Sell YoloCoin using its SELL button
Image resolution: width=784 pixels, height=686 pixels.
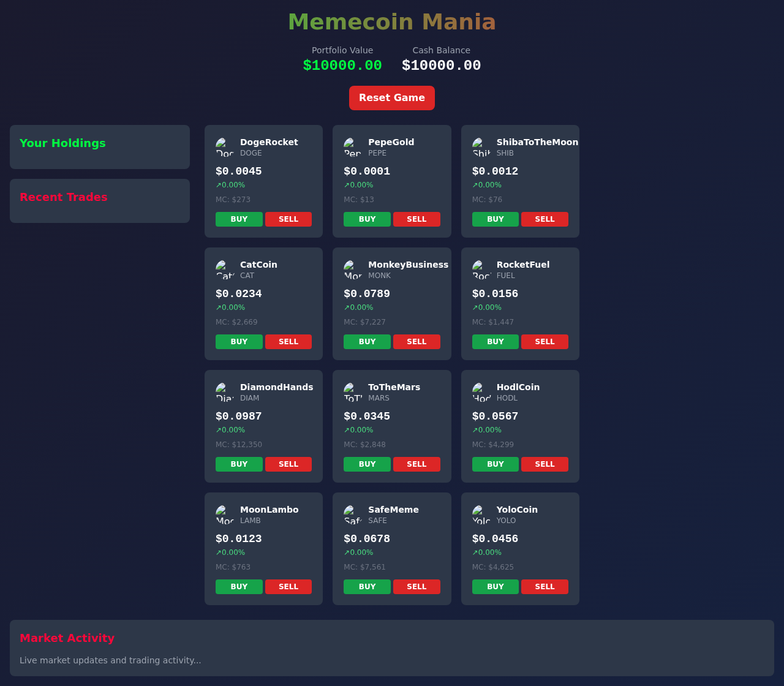pyautogui.click(x=545, y=586)
